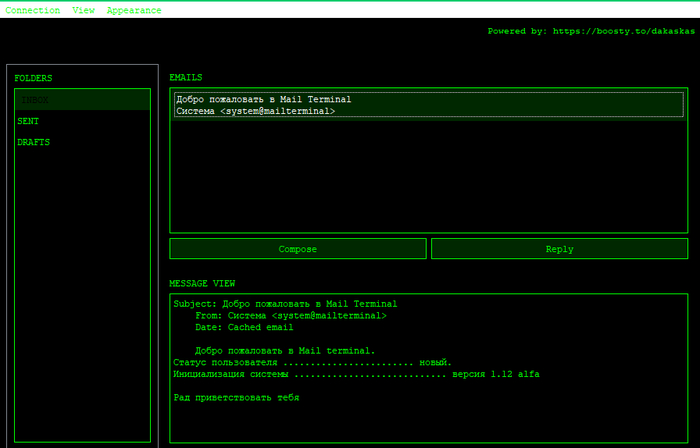The image size is (700, 448).
Task: Click the FOLDERS panel heading
Action: pyautogui.click(x=33, y=78)
